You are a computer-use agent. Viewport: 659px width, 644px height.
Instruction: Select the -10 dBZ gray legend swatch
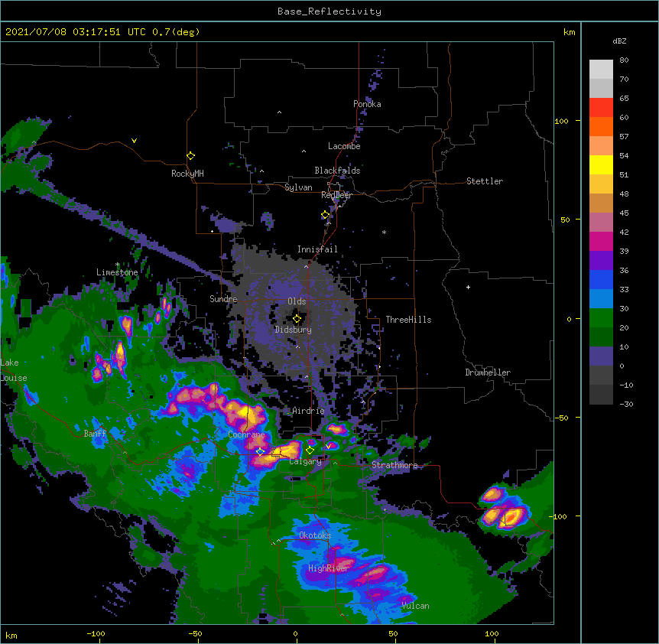pyautogui.click(x=601, y=395)
